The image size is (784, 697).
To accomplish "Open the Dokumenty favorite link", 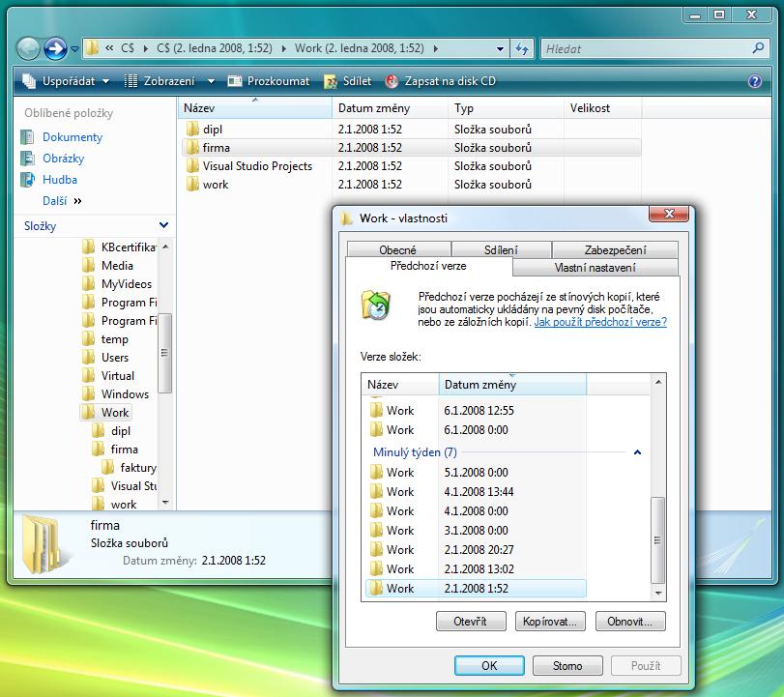I will pyautogui.click(x=72, y=137).
